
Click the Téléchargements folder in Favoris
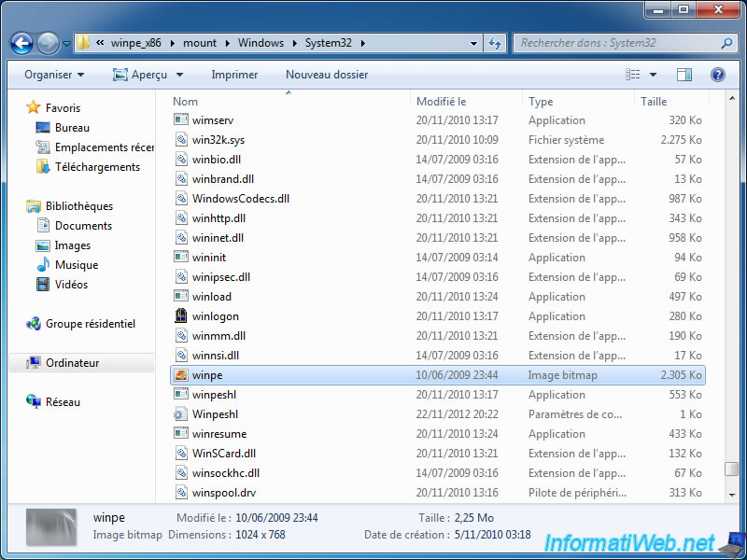pos(97,167)
